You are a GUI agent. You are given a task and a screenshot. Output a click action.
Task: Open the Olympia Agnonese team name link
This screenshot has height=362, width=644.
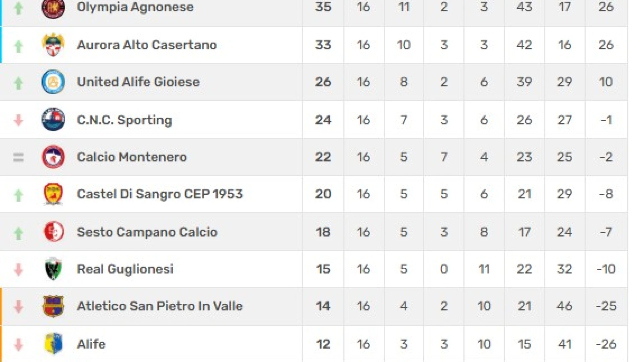point(135,7)
